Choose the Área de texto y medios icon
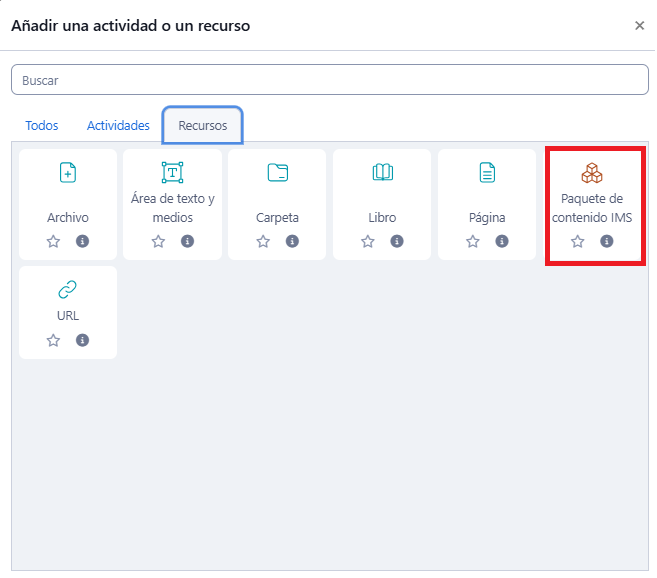 click(x=173, y=173)
